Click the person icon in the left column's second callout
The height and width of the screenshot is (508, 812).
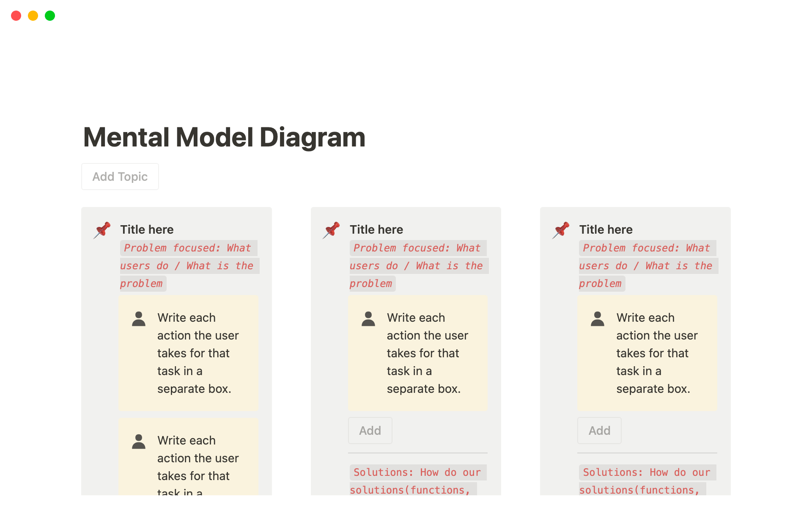(139, 442)
